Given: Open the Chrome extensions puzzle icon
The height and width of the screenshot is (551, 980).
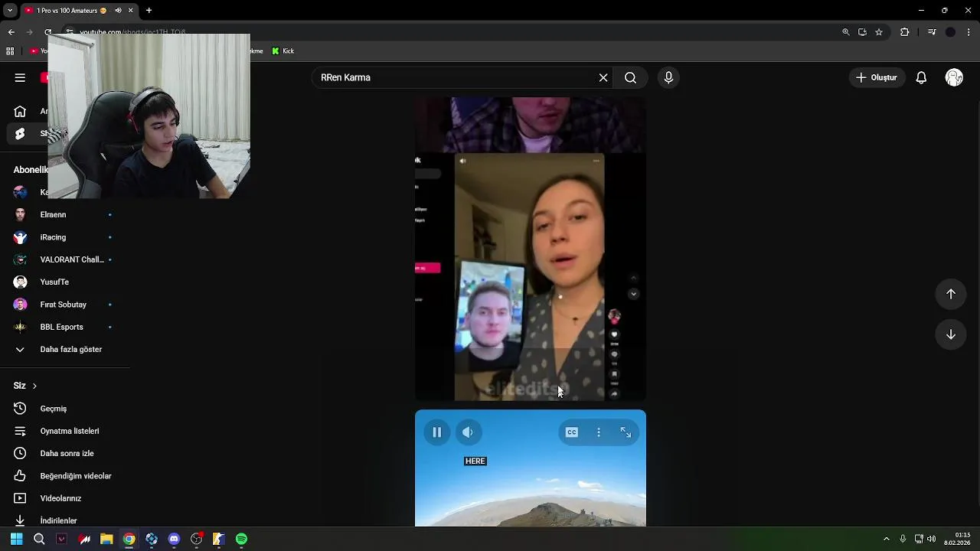Looking at the screenshot, I should point(904,32).
